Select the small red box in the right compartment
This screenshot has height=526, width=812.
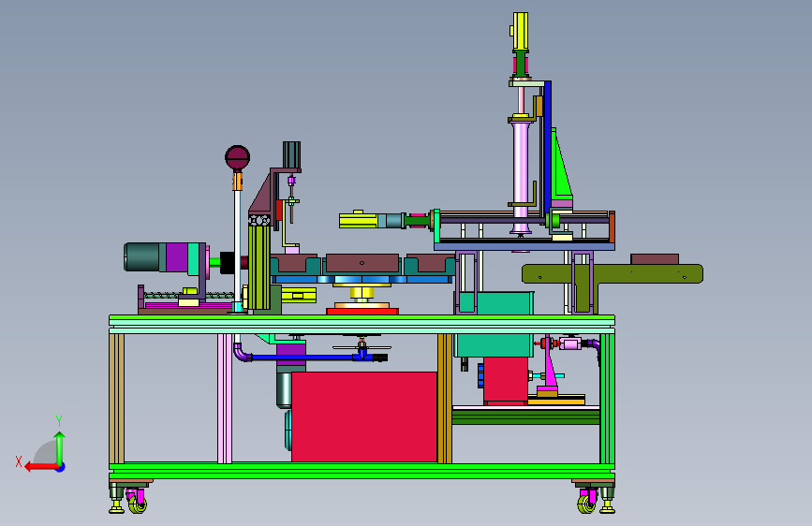pyautogui.click(x=506, y=381)
